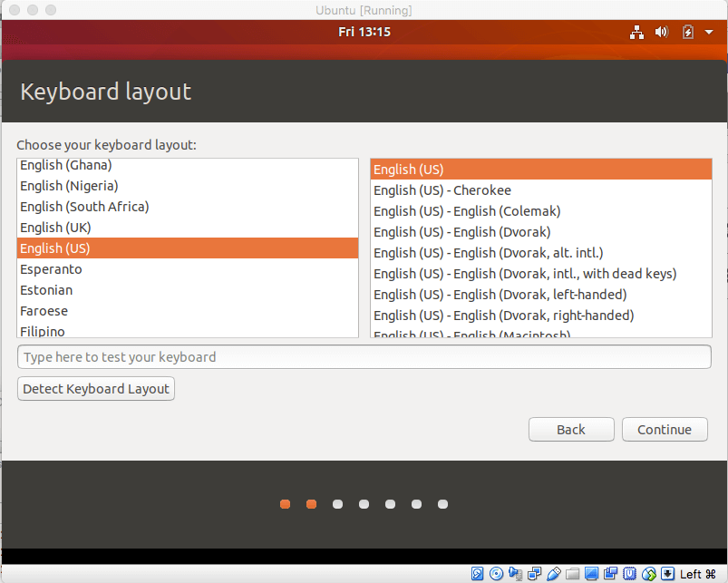The width and height of the screenshot is (728, 583).
Task: Click the VirtualBox USB plug icon
Action: pos(553,574)
